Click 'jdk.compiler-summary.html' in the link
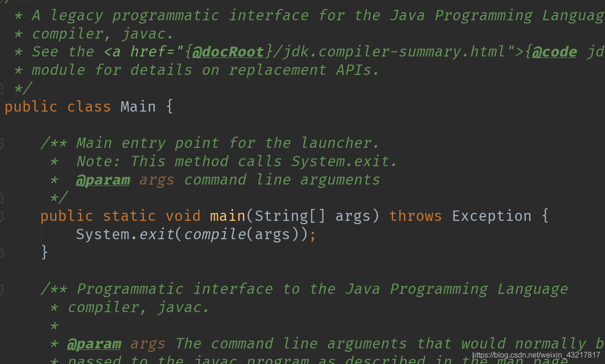Image resolution: width=605 pixels, height=364 pixels. [x=395, y=51]
